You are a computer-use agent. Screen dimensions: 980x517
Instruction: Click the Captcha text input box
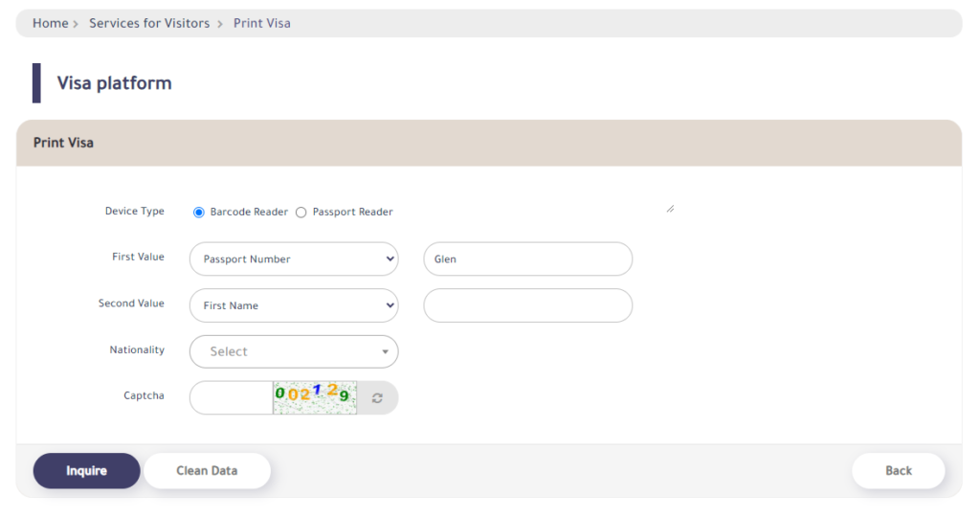coord(232,397)
